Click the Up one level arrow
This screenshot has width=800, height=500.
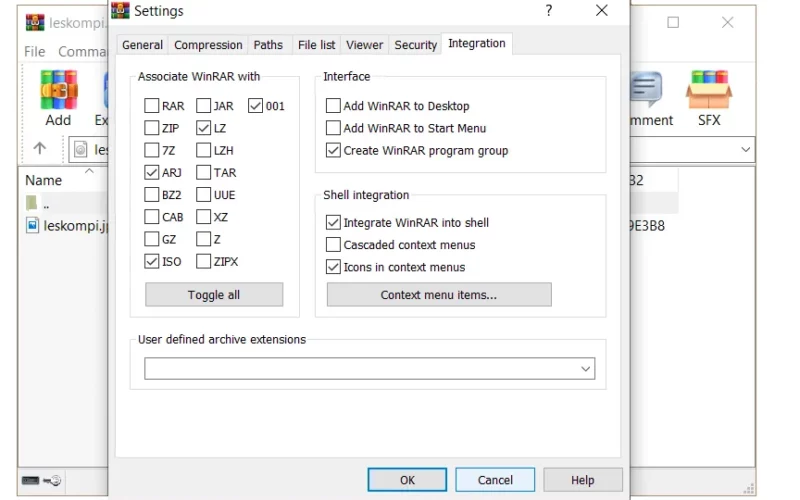(x=39, y=148)
